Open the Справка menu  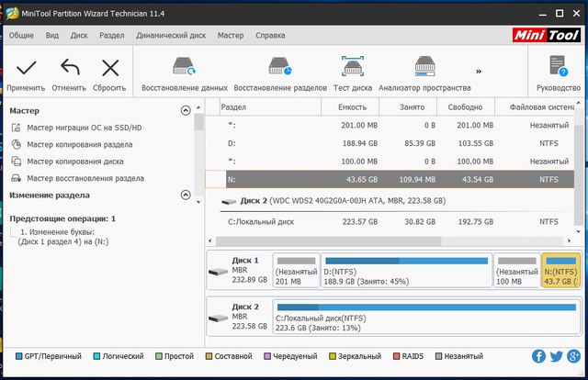point(270,35)
